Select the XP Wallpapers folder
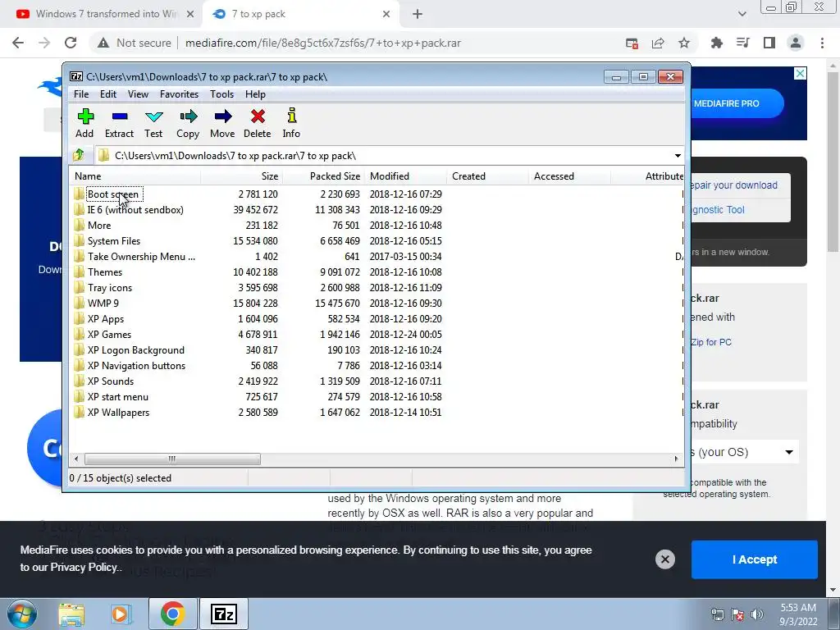 118,412
